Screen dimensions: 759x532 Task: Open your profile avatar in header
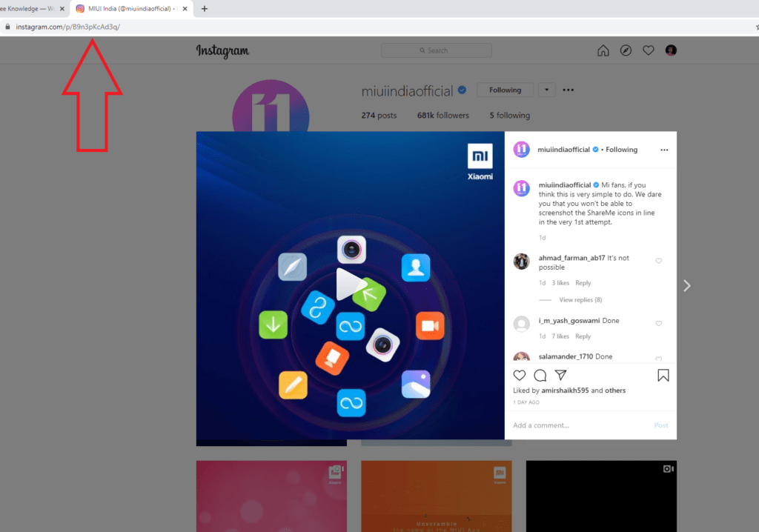pyautogui.click(x=670, y=50)
